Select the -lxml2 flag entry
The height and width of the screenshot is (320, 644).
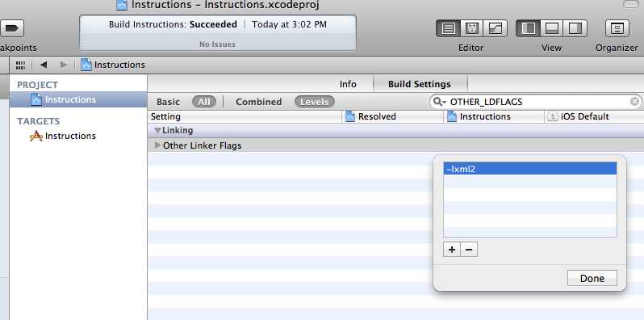[x=530, y=169]
